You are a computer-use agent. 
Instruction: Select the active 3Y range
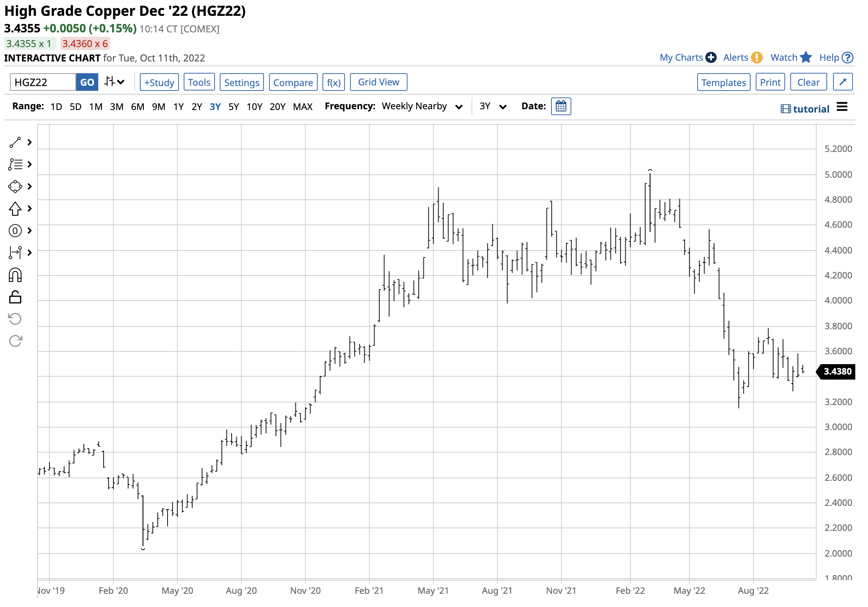tap(215, 107)
